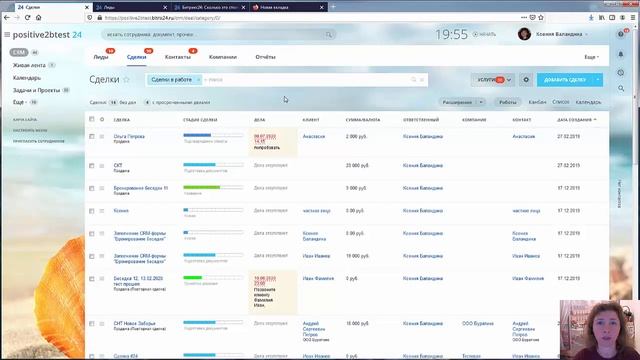
Task: Open a new browser tab with plus
Action: click(333, 7)
